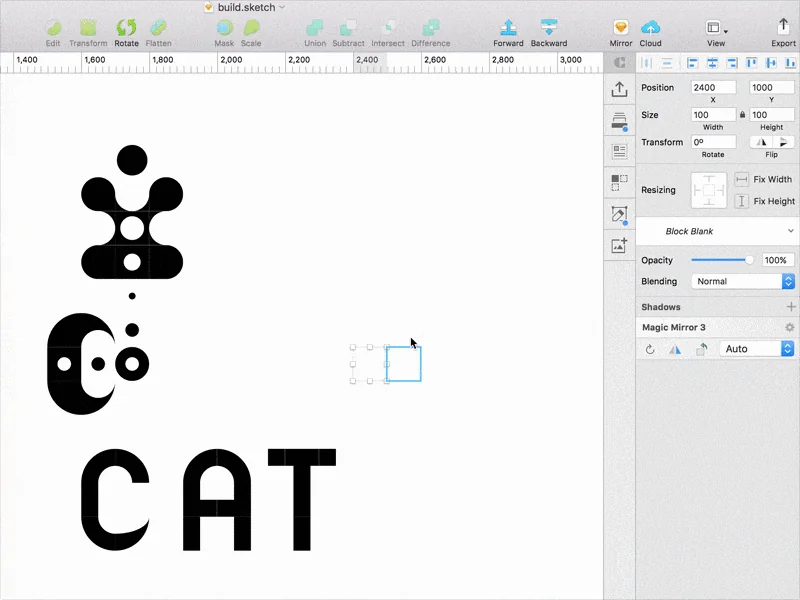Apply the Union boolean operation
This screenshot has height=600, width=800.
coord(314,26)
